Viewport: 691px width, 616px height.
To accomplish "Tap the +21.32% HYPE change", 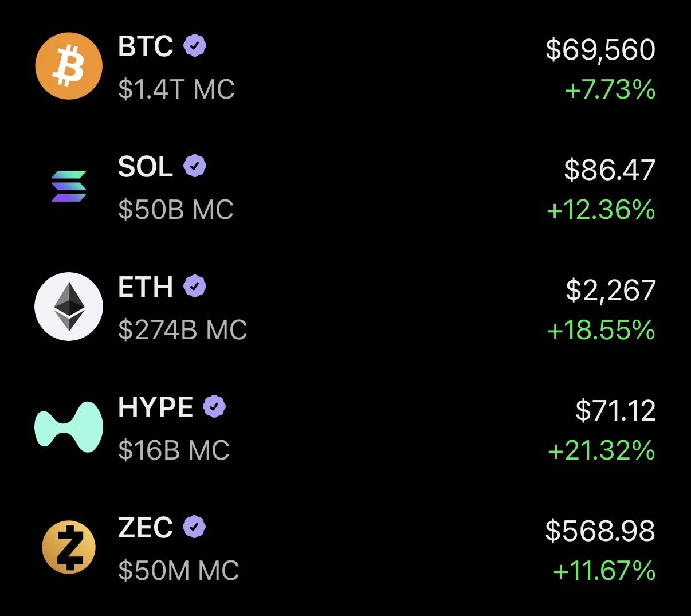I will click(602, 451).
